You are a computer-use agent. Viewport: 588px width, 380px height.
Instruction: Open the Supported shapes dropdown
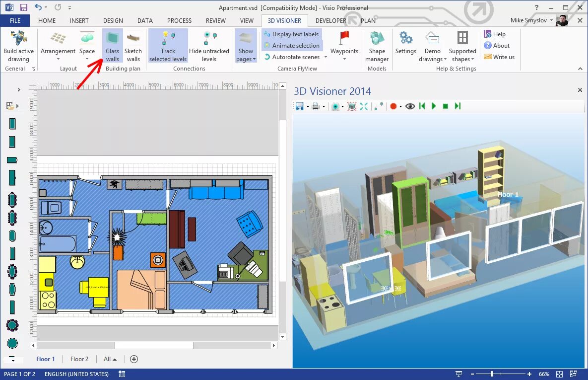click(462, 46)
